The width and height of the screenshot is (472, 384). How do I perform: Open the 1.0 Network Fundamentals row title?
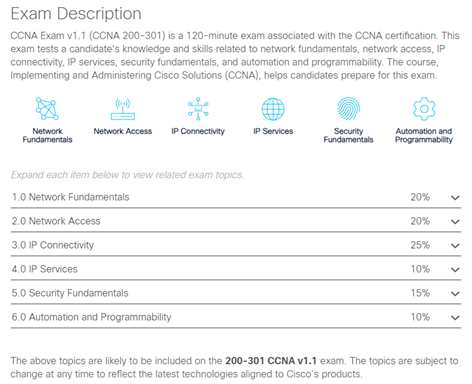pyautogui.click(x=71, y=197)
